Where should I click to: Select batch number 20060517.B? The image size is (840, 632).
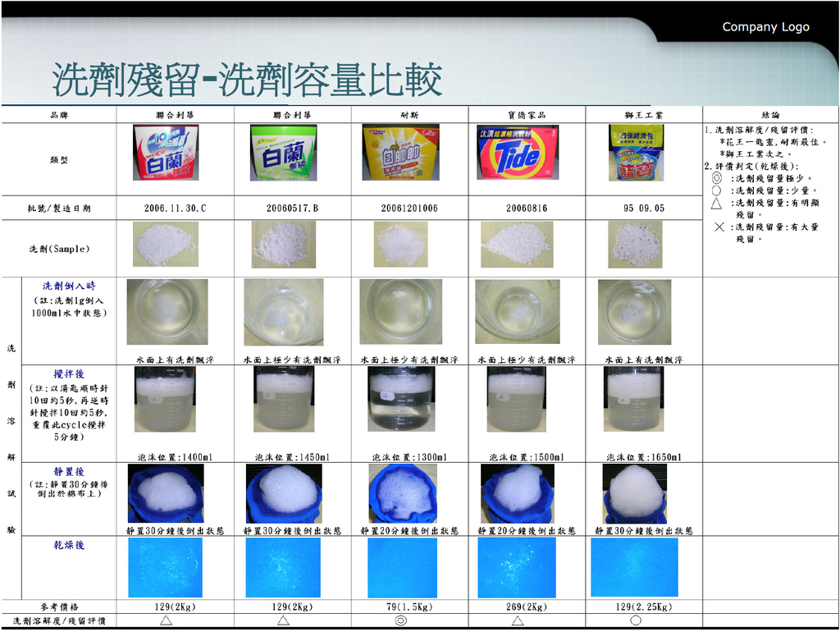click(293, 208)
